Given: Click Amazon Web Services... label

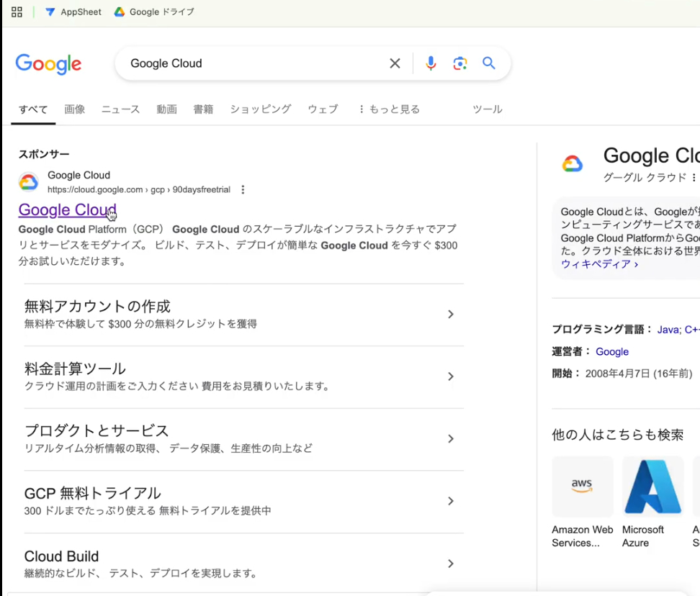Looking at the screenshot, I should click(x=582, y=536).
